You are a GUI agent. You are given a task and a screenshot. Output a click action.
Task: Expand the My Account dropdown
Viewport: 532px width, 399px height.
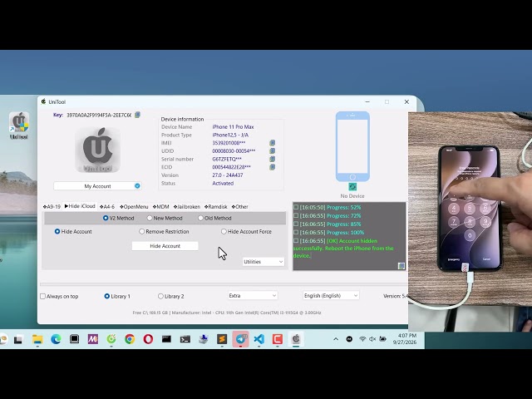coord(97,186)
